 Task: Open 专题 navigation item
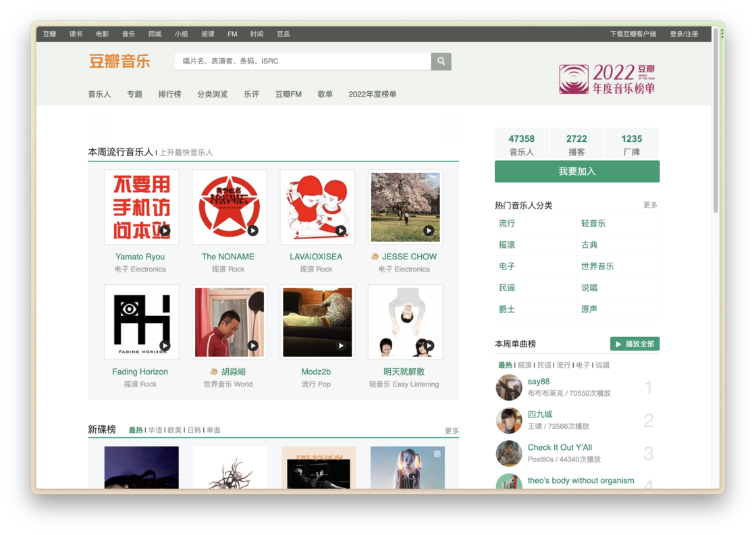[x=134, y=94]
